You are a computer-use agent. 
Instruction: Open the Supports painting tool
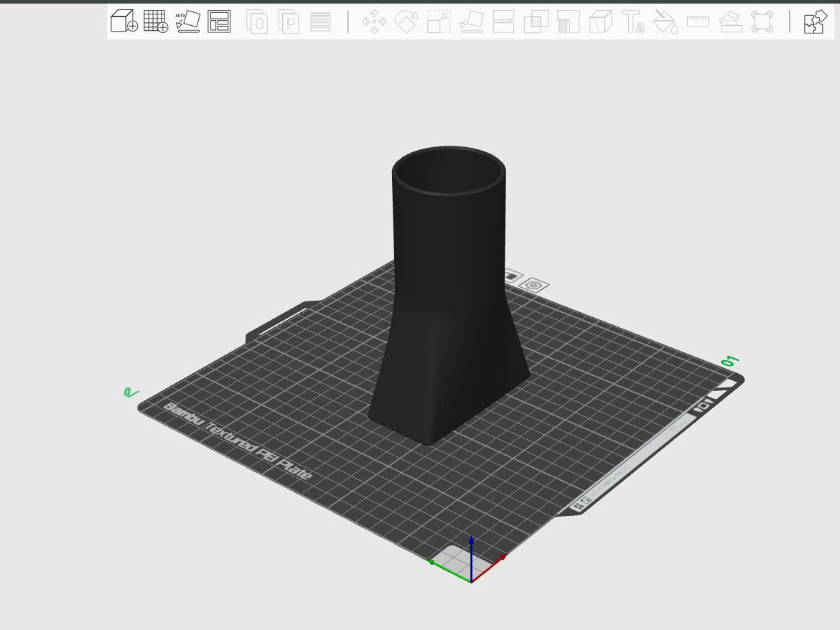click(x=569, y=22)
